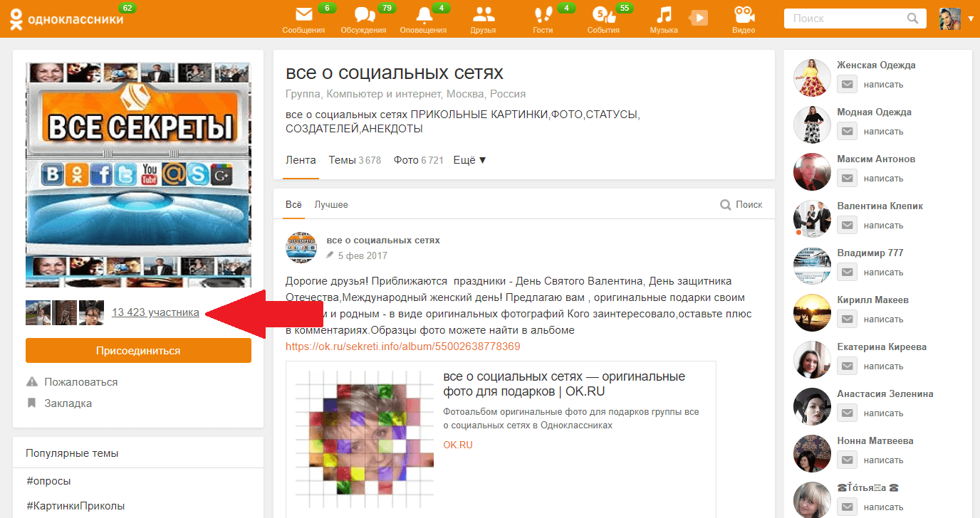Open the #опросы topic

(x=49, y=480)
